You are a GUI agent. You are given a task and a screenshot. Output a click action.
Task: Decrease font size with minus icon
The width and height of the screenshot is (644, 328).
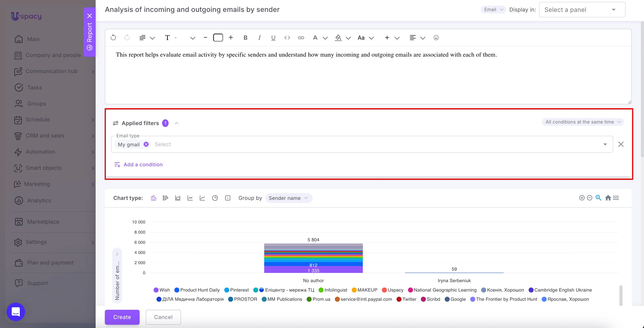click(205, 37)
